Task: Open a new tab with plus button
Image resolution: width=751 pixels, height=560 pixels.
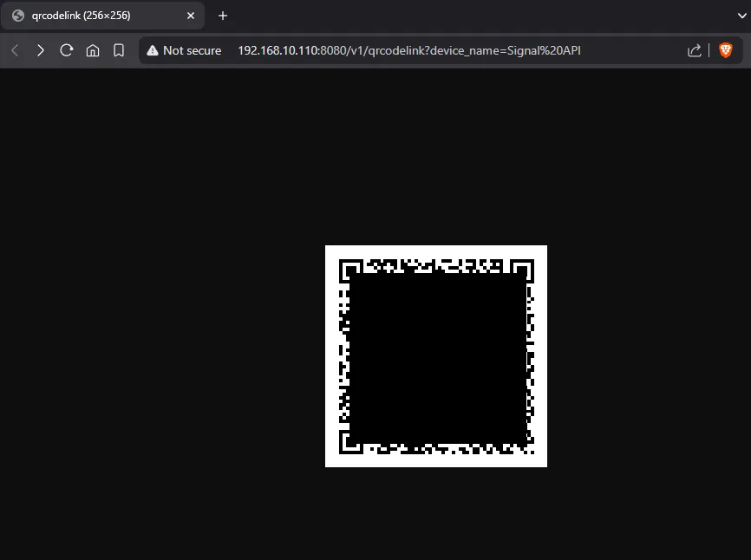Action: (223, 16)
